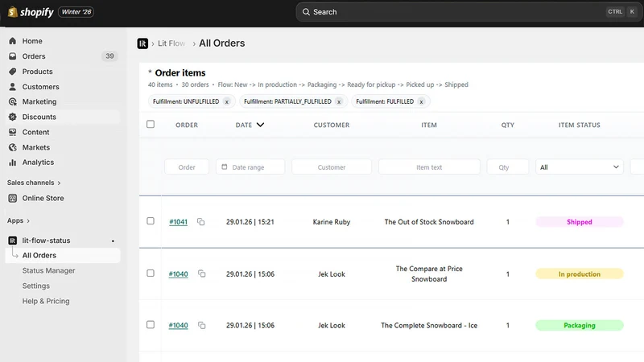The width and height of the screenshot is (644, 362).
Task: Click the Customer column header
Action: pos(332,125)
